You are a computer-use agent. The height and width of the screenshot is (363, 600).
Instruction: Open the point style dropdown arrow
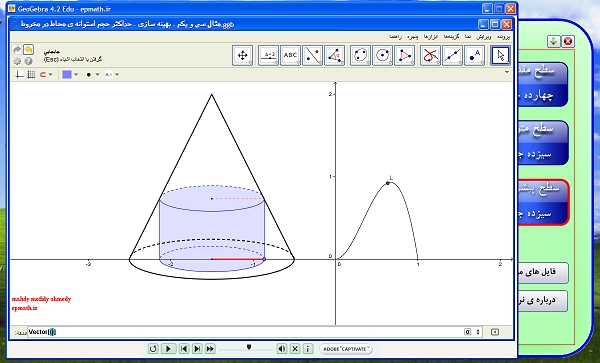(x=97, y=75)
